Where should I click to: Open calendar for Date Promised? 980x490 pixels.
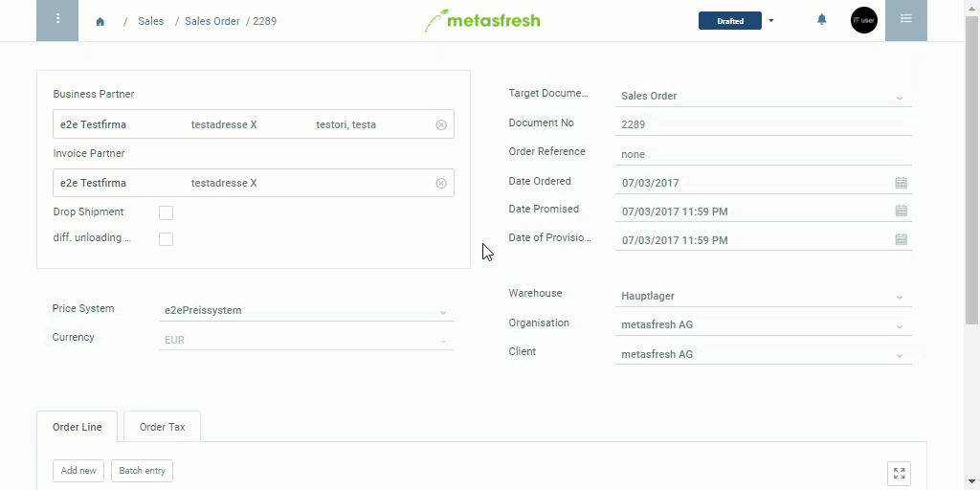click(x=901, y=212)
